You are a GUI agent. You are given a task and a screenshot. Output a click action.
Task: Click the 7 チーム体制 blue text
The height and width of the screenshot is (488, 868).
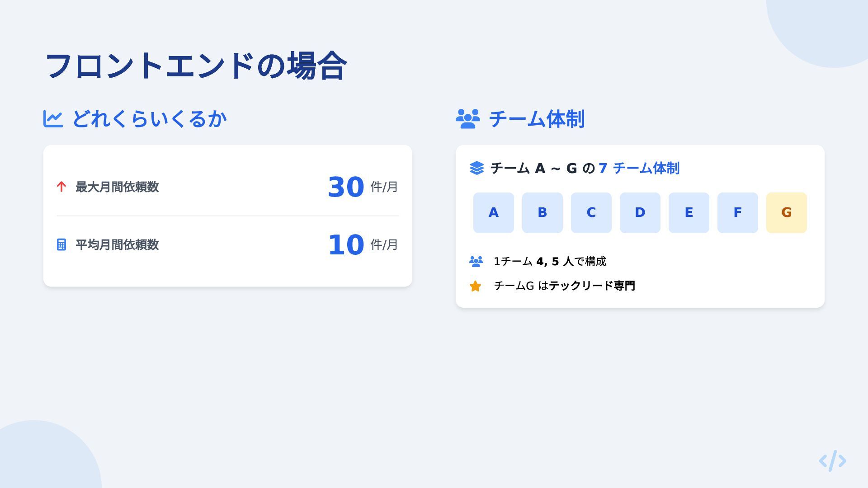[x=639, y=168]
